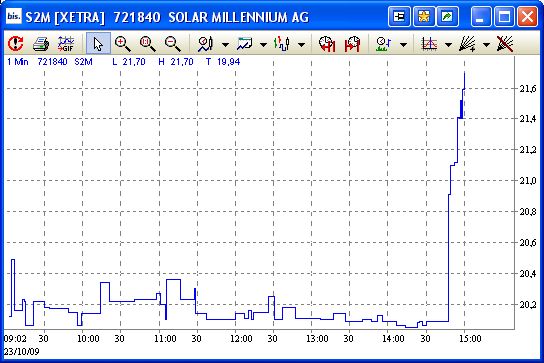Screen dimensions: 544x363
Task: Expand the time interval dropdown arrow
Action: (x=403, y=44)
